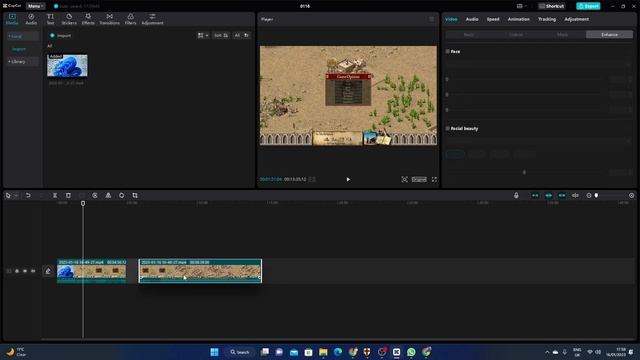Select the second clip on the timeline
Viewport: 640px width, 360px height.
click(200, 271)
